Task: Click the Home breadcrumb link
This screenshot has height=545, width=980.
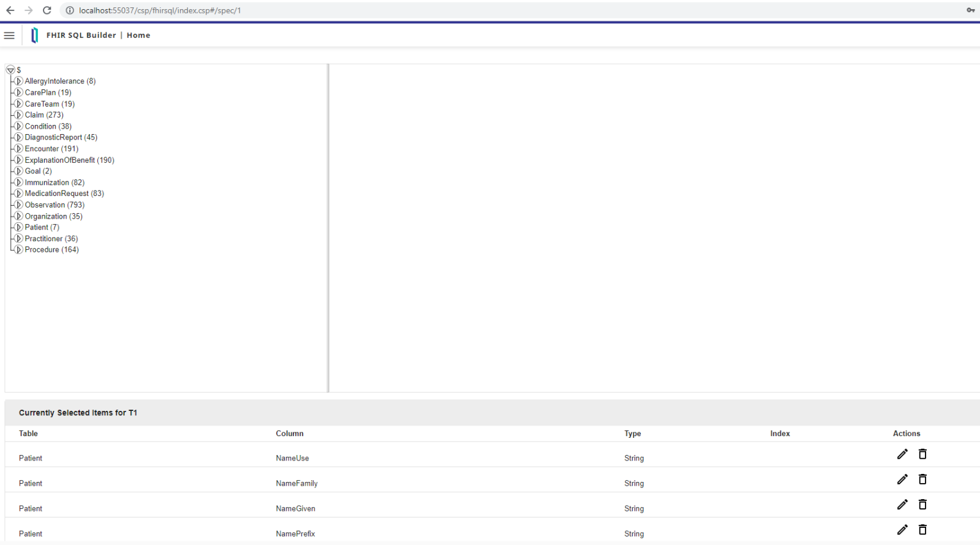Action: [x=138, y=36]
